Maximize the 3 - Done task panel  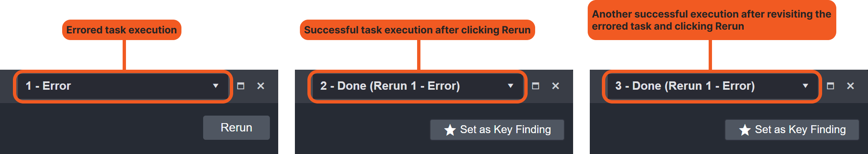pyautogui.click(x=830, y=86)
